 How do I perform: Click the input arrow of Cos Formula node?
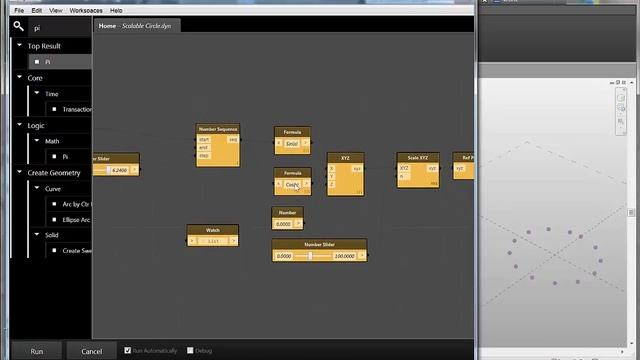coord(279,184)
